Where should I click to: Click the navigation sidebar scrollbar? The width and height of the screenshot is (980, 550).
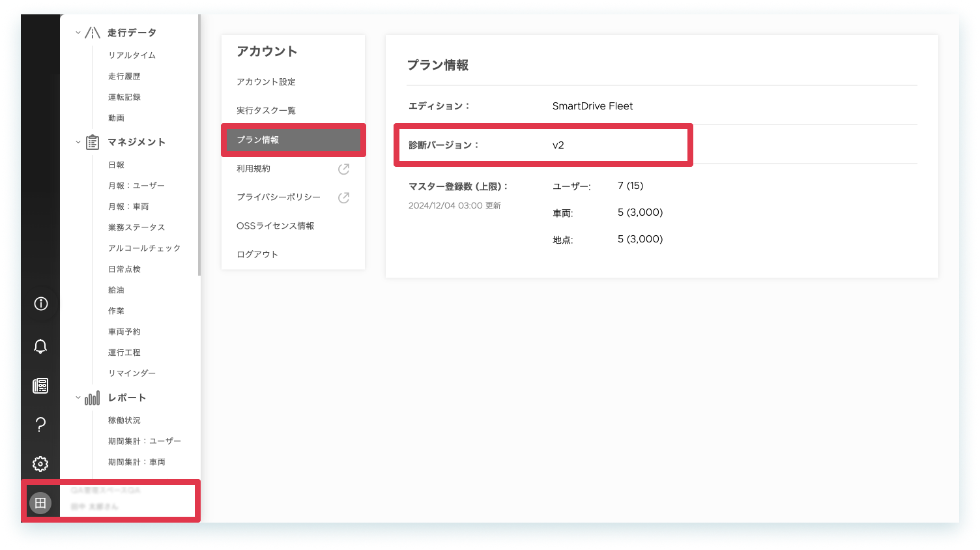pyautogui.click(x=199, y=145)
